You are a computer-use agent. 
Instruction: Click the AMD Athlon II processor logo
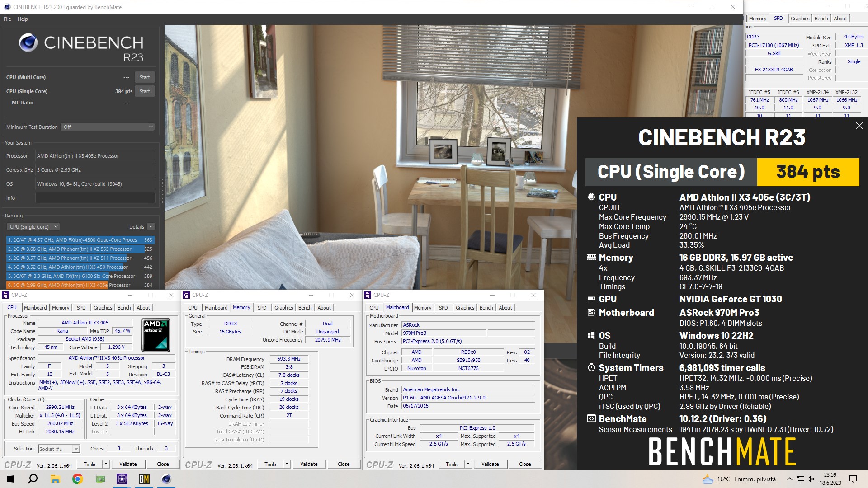pyautogui.click(x=156, y=335)
